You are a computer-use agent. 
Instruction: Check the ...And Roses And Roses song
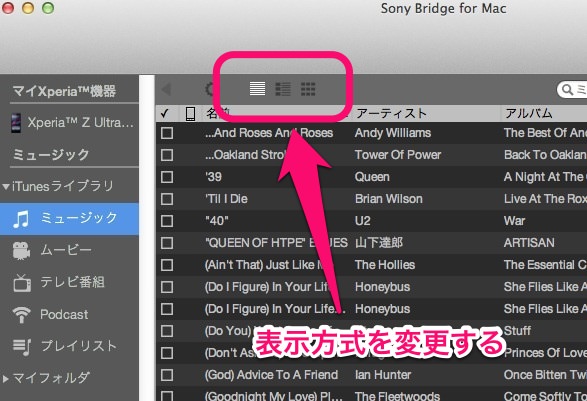(167, 133)
